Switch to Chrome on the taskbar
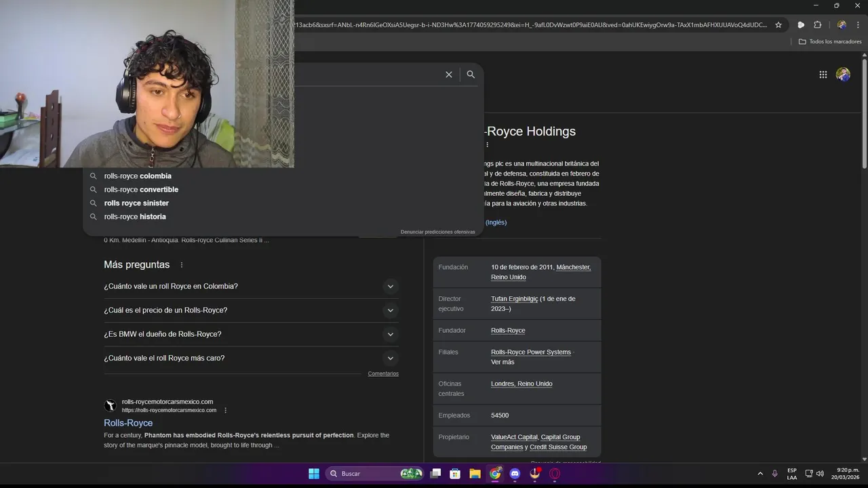Image resolution: width=868 pixels, height=488 pixels. pyautogui.click(x=495, y=474)
